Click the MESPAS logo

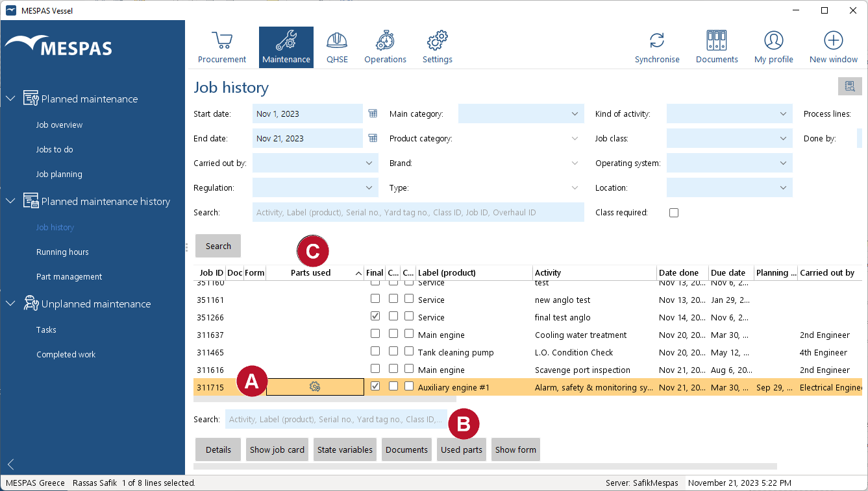pyautogui.click(x=58, y=47)
